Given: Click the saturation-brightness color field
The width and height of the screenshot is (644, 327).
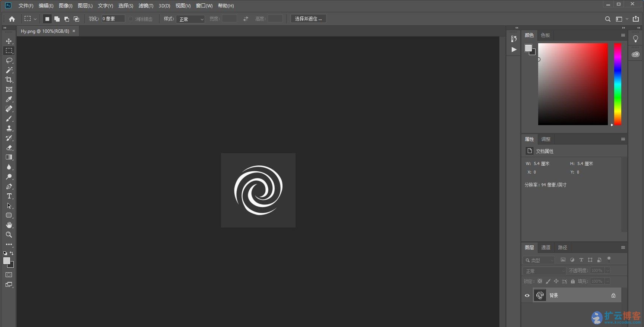Looking at the screenshot, I should click(573, 84).
